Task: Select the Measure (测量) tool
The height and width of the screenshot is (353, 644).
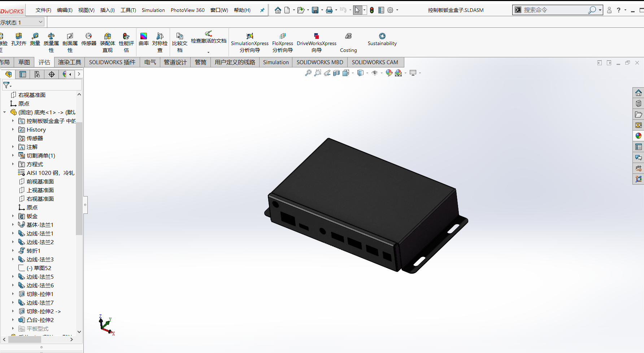Action: tap(35, 39)
